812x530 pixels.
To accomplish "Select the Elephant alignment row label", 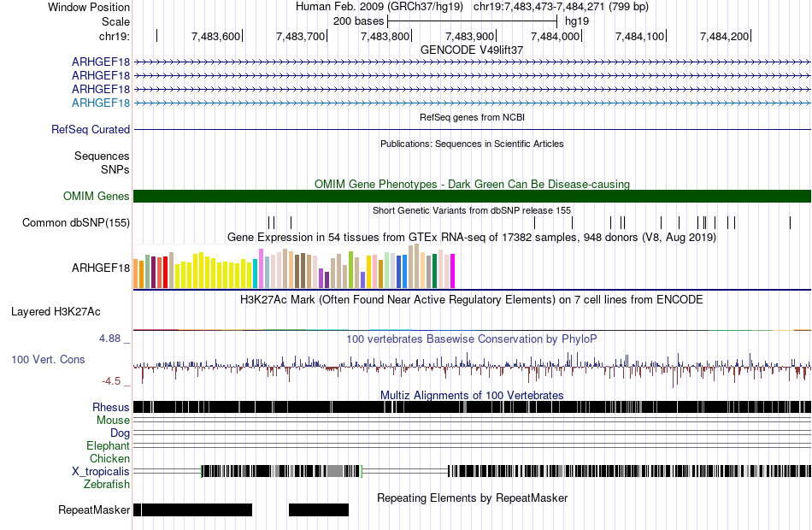I will click(x=108, y=446).
